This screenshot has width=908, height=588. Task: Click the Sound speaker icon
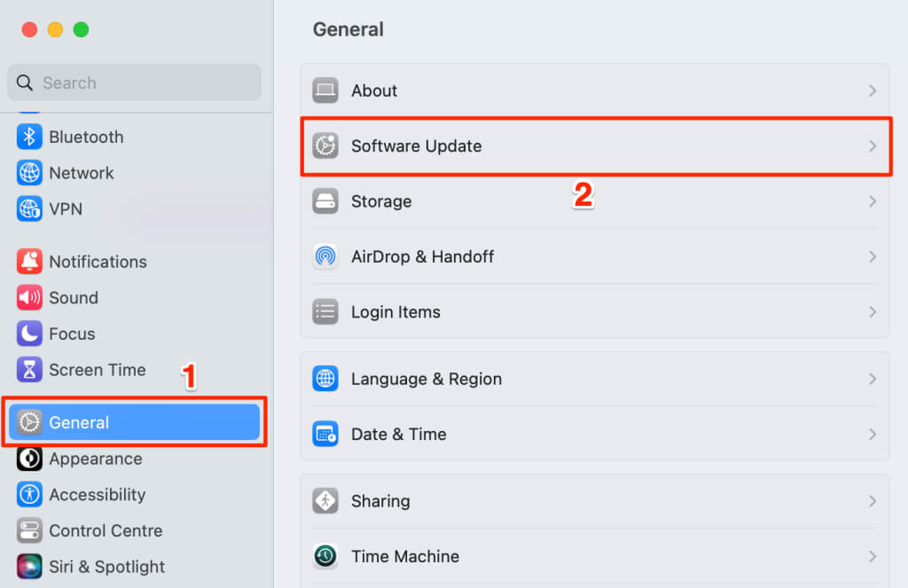coord(29,297)
